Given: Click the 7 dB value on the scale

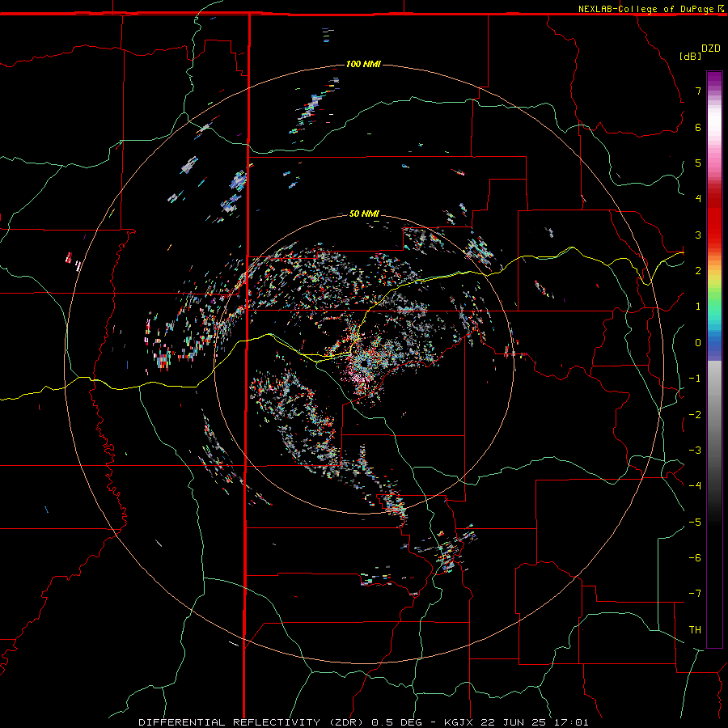Looking at the screenshot, I should pos(698,91).
